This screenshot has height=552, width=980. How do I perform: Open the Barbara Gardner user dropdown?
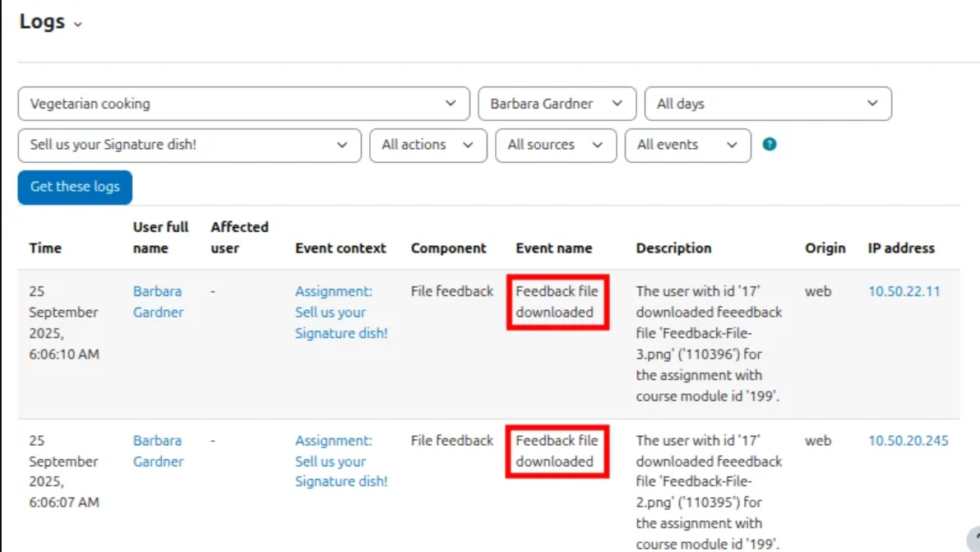[x=557, y=104]
